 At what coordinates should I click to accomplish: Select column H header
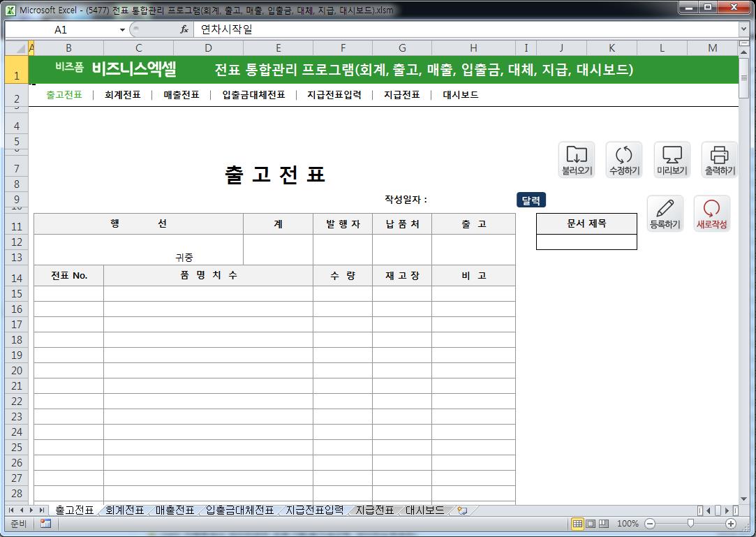click(x=473, y=48)
